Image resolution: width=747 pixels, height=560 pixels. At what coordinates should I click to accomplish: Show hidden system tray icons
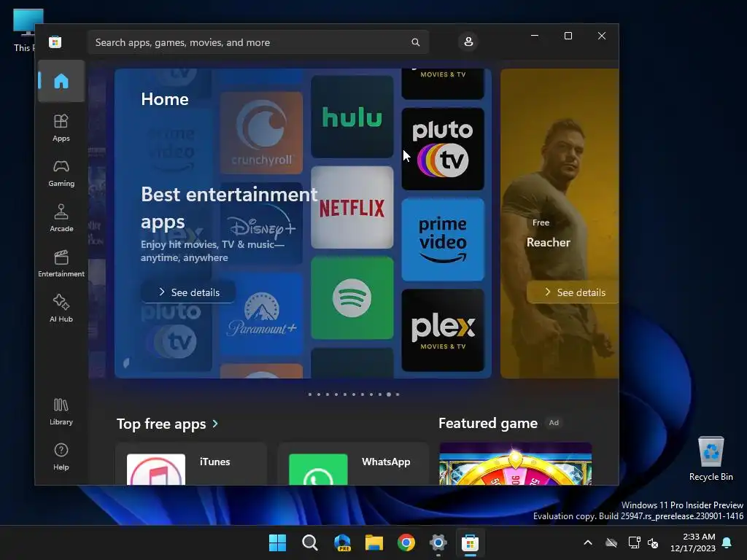[x=588, y=542]
